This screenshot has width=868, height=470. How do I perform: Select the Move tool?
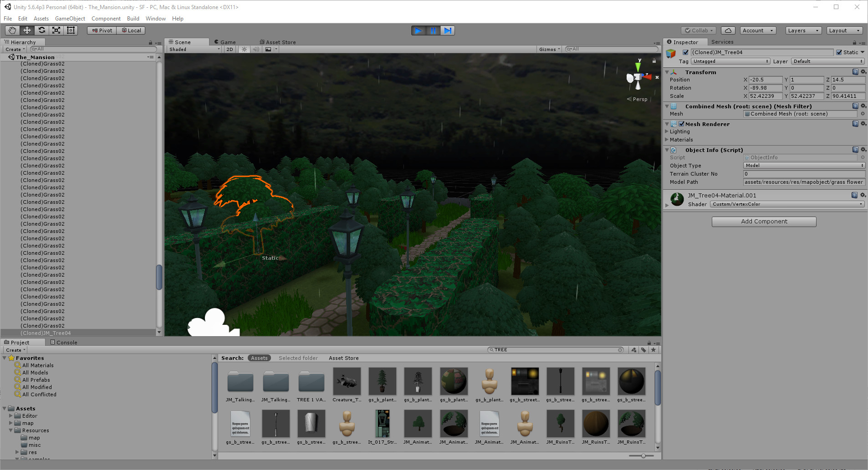pos(27,30)
